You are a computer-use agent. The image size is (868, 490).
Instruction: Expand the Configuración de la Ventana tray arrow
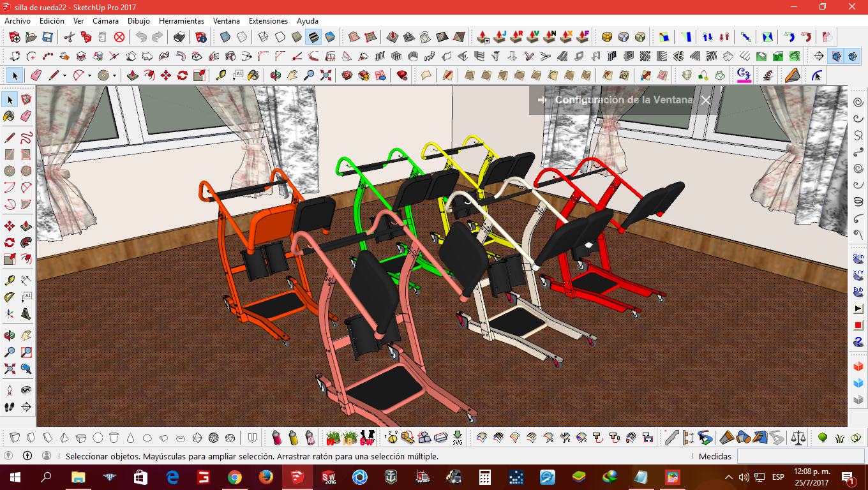pyautogui.click(x=542, y=100)
